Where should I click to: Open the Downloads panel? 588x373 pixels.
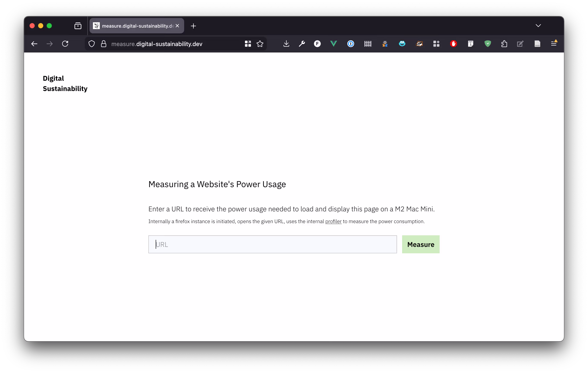click(x=286, y=44)
